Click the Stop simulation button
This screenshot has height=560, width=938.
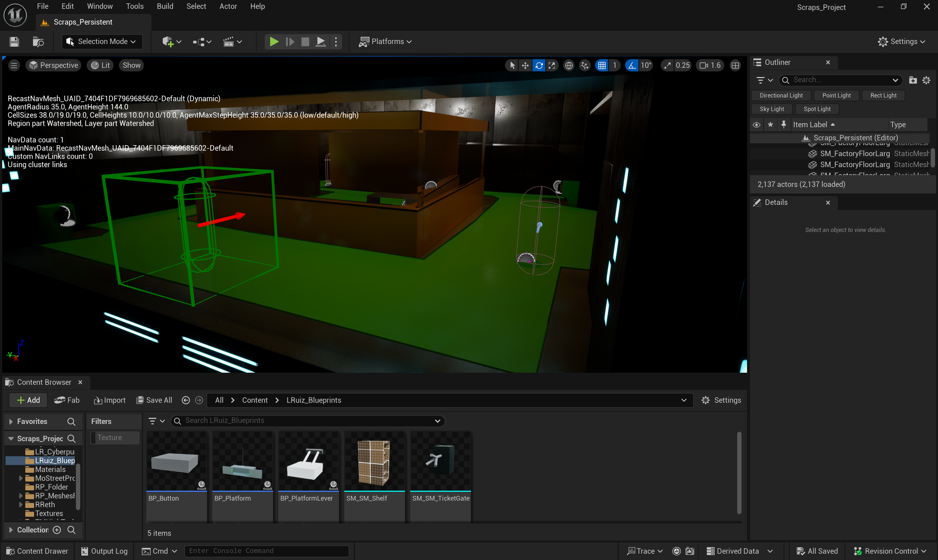pos(305,42)
